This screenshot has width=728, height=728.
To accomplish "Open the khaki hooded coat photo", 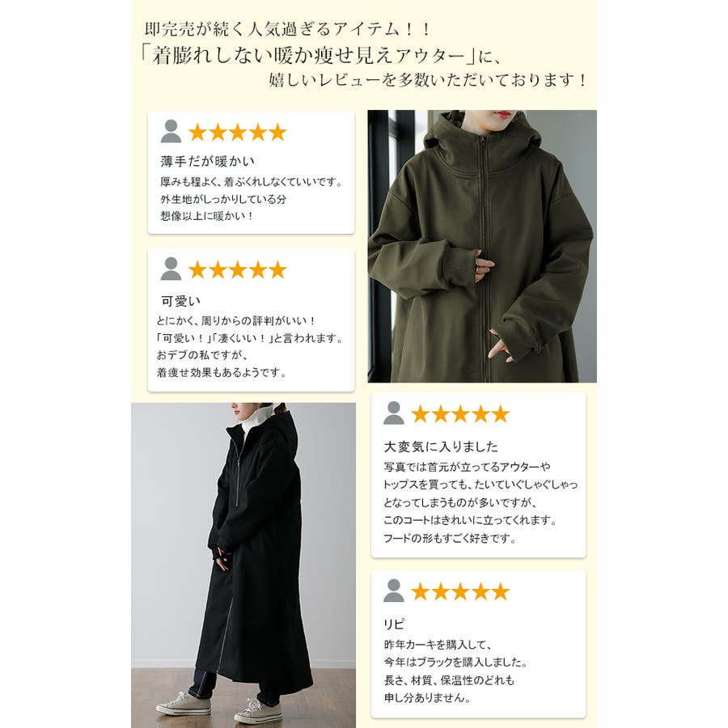I will pyautogui.click(x=482, y=246).
